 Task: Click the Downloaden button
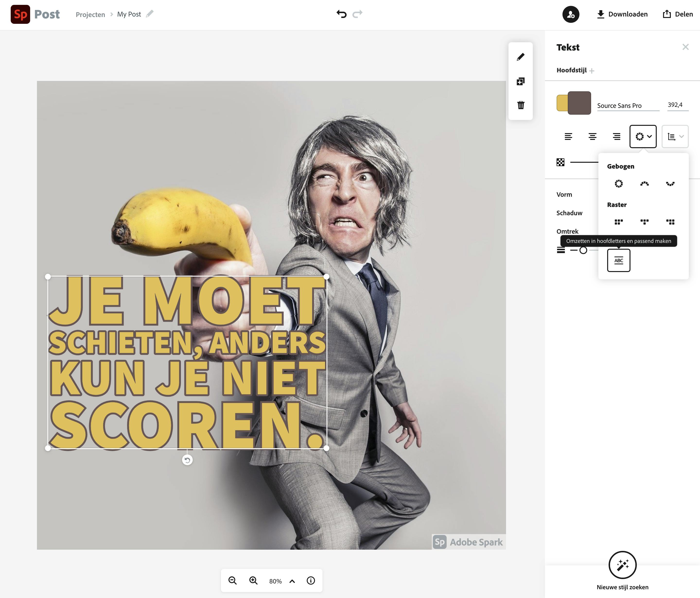click(622, 14)
